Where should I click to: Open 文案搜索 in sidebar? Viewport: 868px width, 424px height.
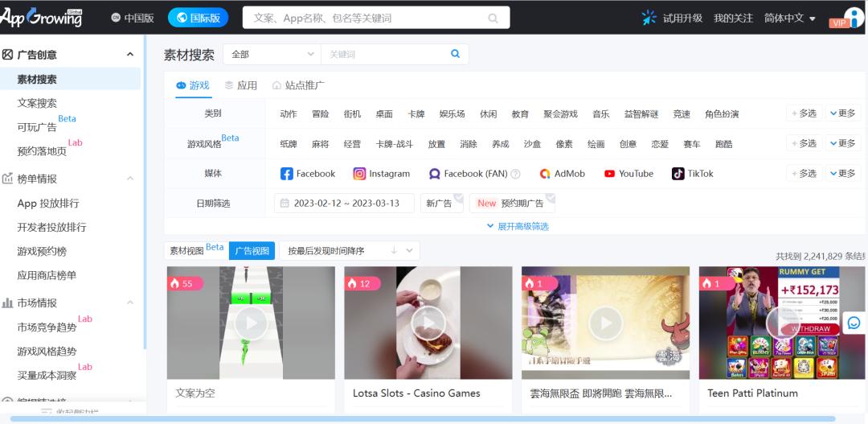click(36, 103)
